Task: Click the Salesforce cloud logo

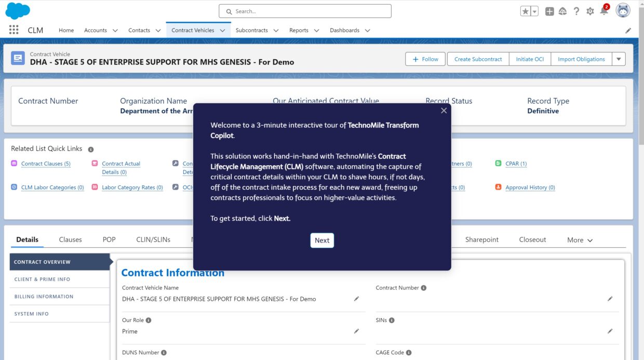Action: pyautogui.click(x=17, y=10)
